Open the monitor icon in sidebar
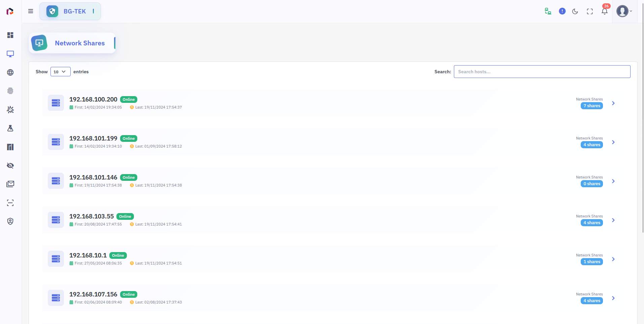Image resolution: width=644 pixels, height=324 pixels. pyautogui.click(x=10, y=54)
